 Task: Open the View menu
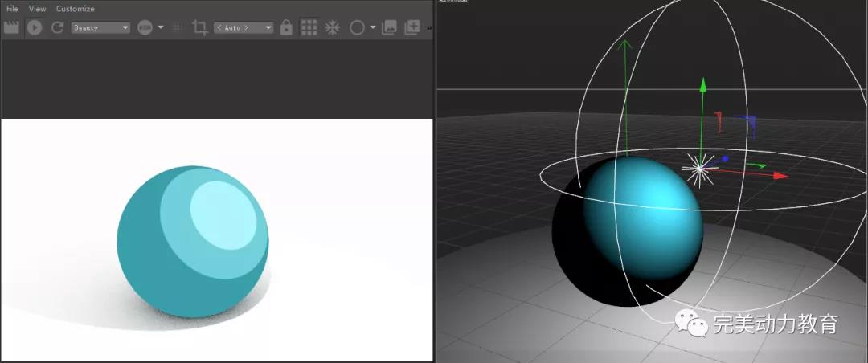coord(37,9)
